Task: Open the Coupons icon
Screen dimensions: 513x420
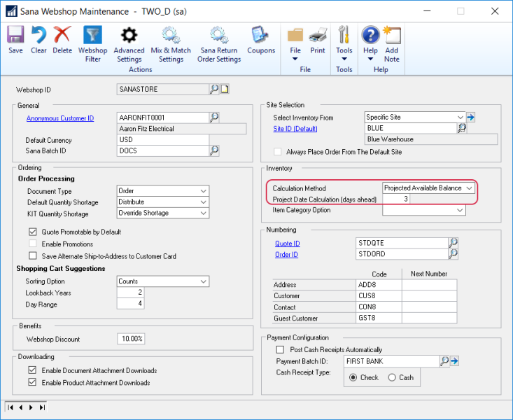Action: pyautogui.click(x=260, y=34)
